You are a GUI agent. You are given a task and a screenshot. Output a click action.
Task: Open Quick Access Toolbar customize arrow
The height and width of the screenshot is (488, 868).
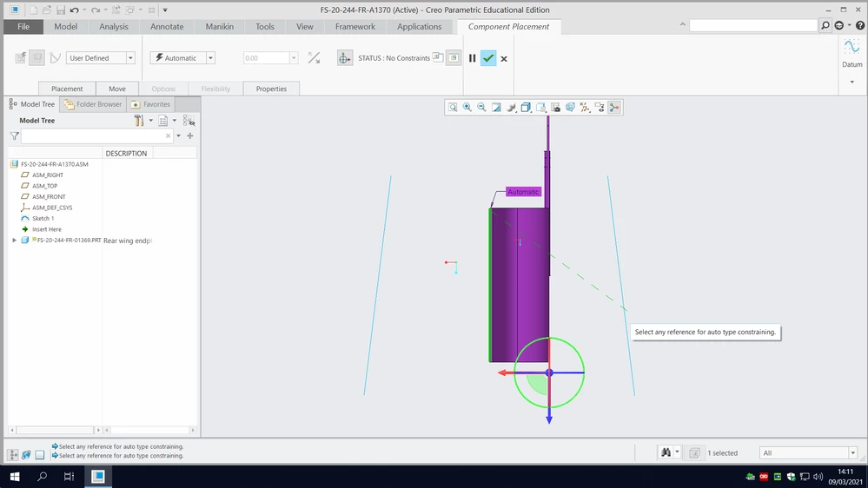pos(165,10)
